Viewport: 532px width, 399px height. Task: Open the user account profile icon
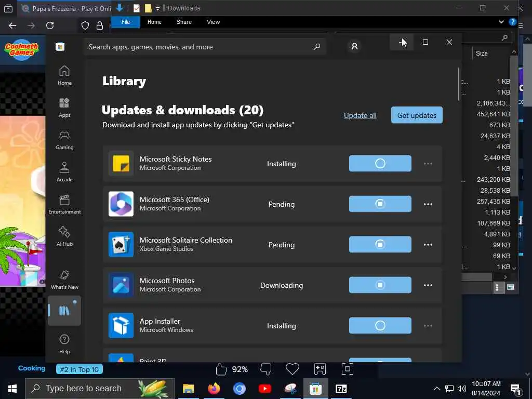click(354, 46)
